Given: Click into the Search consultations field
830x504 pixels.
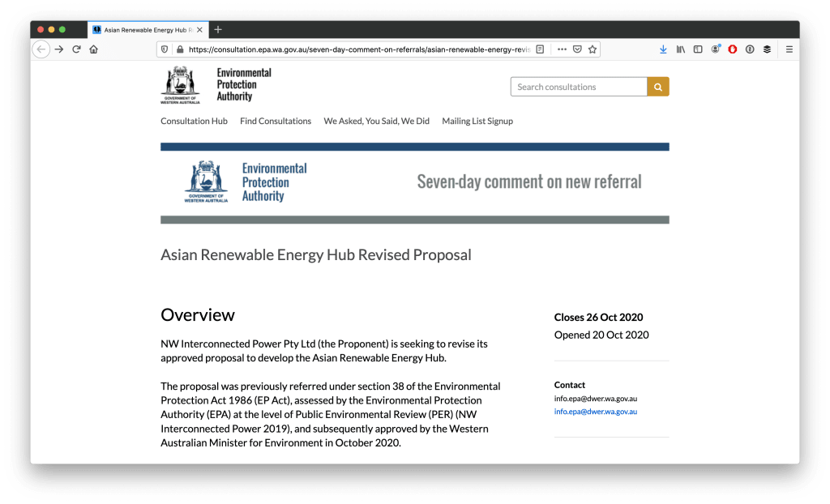Looking at the screenshot, I should 579,87.
